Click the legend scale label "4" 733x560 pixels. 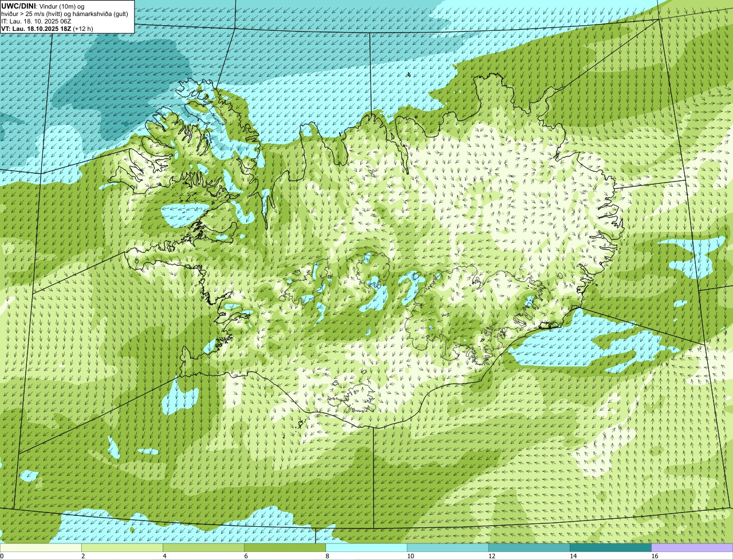coord(164,556)
